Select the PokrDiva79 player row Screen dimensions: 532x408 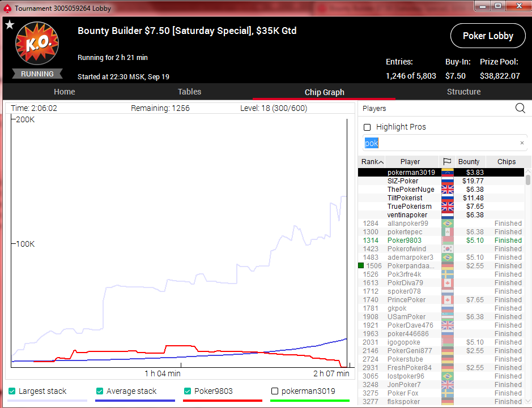441,282
